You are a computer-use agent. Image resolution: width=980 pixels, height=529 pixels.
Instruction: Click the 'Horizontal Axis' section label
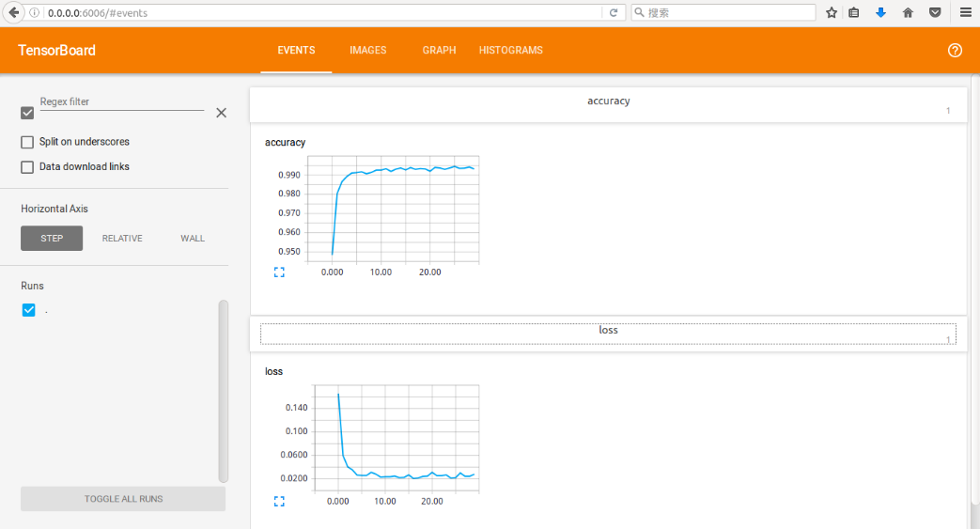54,209
